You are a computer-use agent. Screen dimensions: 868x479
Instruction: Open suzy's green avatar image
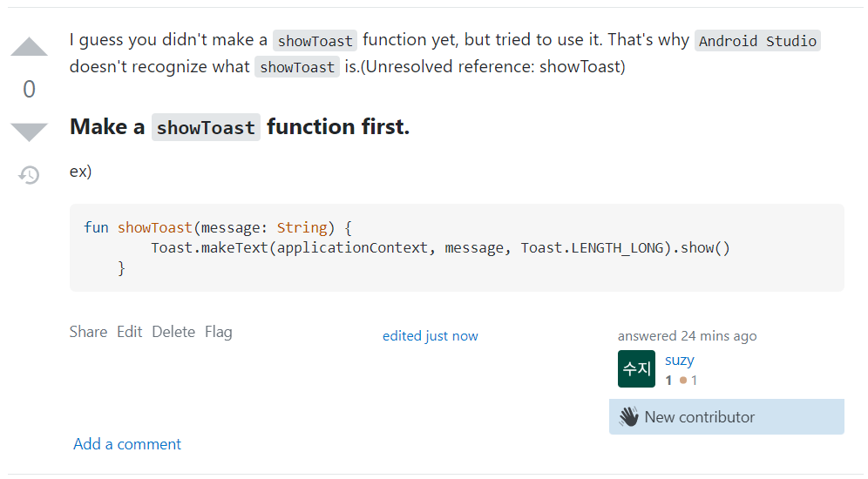click(636, 369)
